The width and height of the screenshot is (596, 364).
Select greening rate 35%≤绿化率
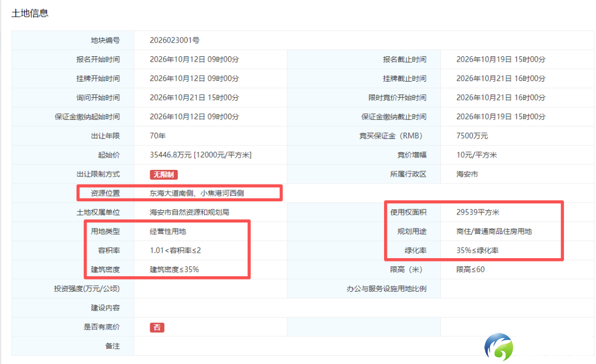coord(477,250)
